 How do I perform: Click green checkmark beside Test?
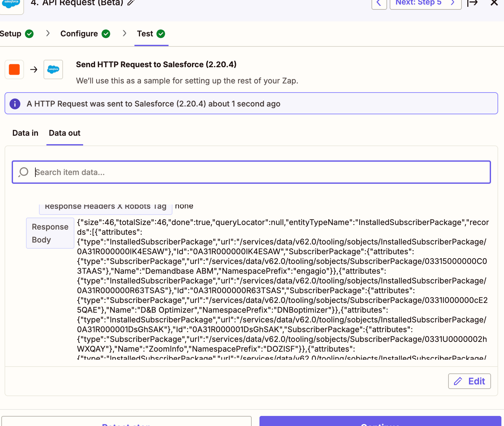point(161,34)
